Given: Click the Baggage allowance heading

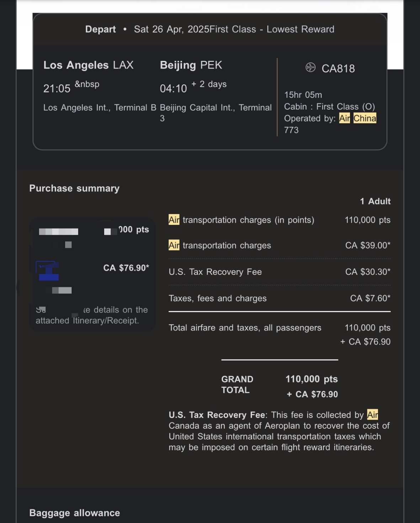Looking at the screenshot, I should [x=75, y=513].
